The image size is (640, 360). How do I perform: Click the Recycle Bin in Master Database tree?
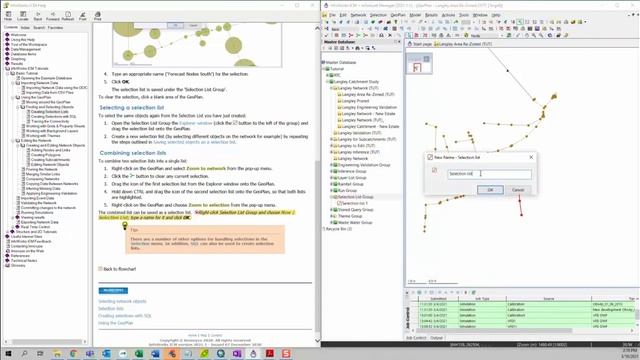click(x=339, y=229)
